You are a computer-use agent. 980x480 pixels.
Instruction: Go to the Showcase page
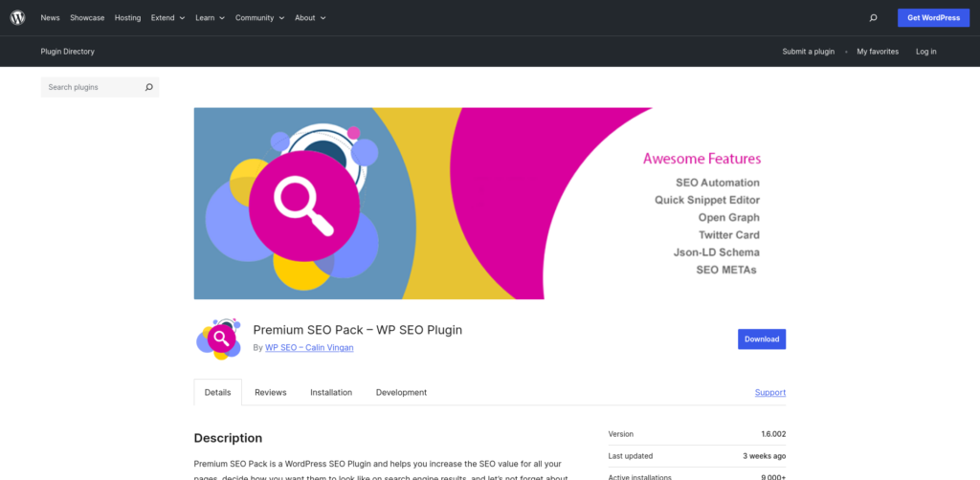(x=87, y=17)
